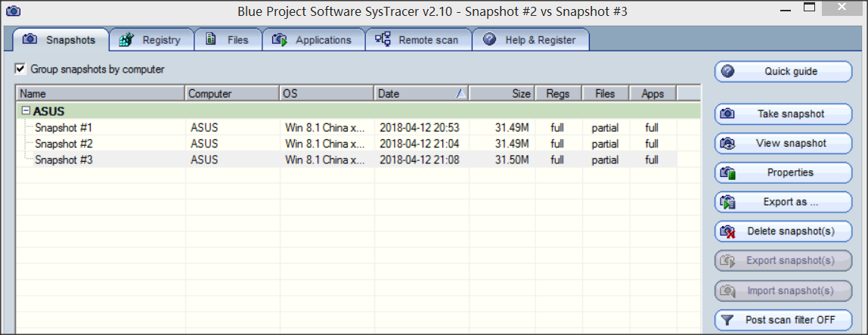Select Snapshot #3 in the list
868x335 pixels.
[63, 160]
